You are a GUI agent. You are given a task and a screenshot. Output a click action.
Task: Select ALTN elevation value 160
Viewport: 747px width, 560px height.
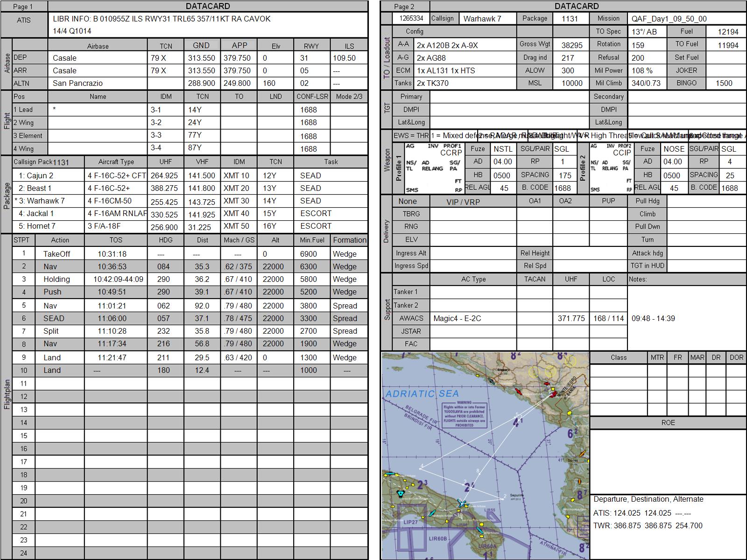pos(269,83)
